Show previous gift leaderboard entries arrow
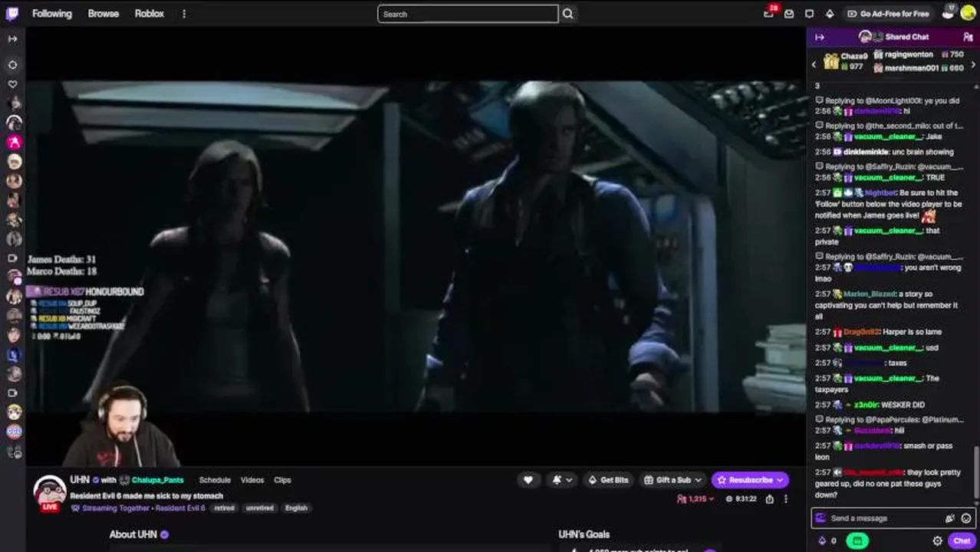This screenshot has height=552, width=980. [814, 64]
